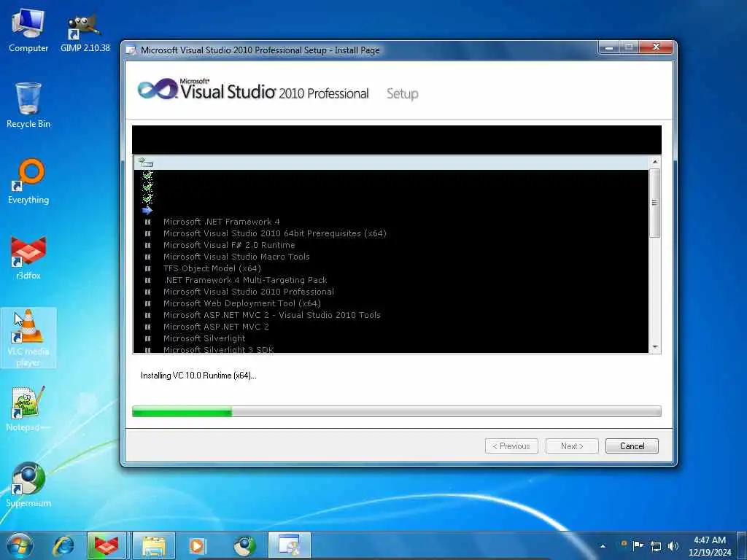This screenshot has width=747, height=560.
Task: Click Installing VC 10.0 Runtime status text
Action: (x=198, y=376)
